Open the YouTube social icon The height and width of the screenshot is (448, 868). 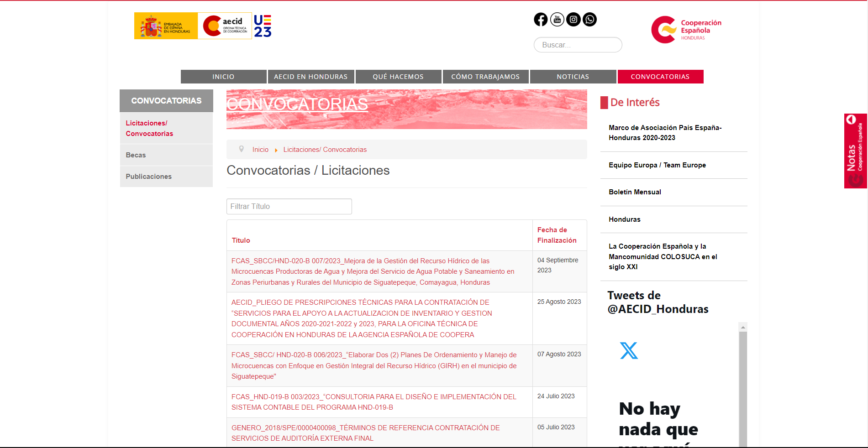pos(557,20)
